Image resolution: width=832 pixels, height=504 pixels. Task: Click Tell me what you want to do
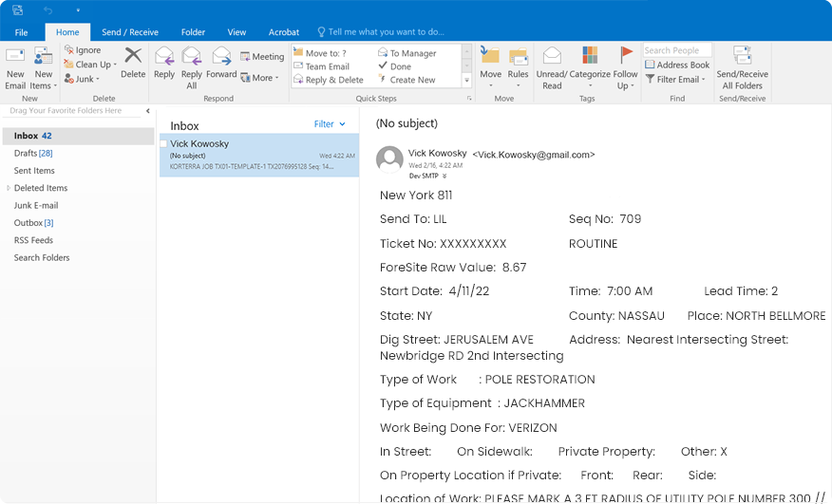pyautogui.click(x=381, y=32)
